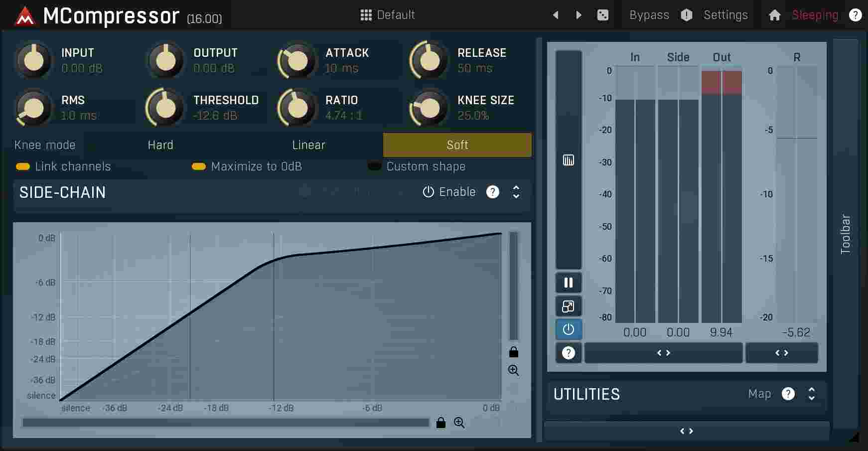Disable Maximize to 0dB
The width and height of the screenshot is (868, 451).
[x=199, y=166]
